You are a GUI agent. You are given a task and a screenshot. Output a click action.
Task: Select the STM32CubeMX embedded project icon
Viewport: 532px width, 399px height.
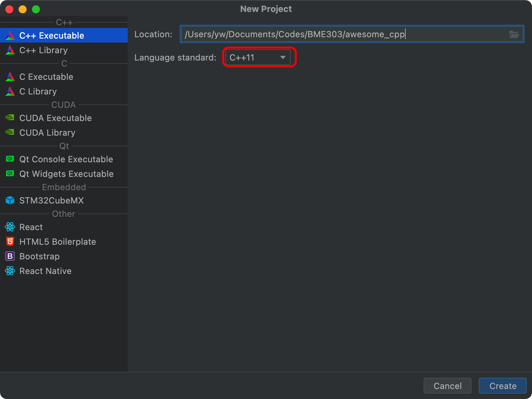coord(10,200)
